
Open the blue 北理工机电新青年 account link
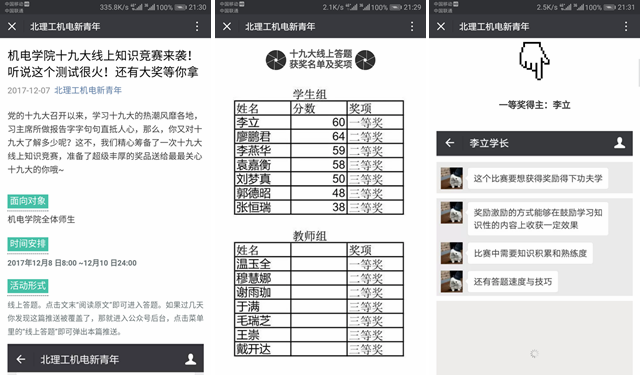[88, 90]
